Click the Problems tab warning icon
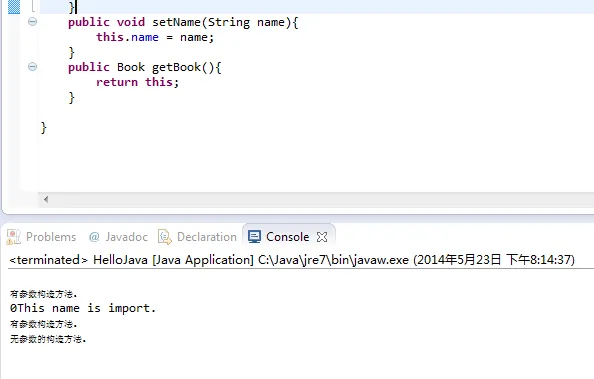 tap(14, 237)
